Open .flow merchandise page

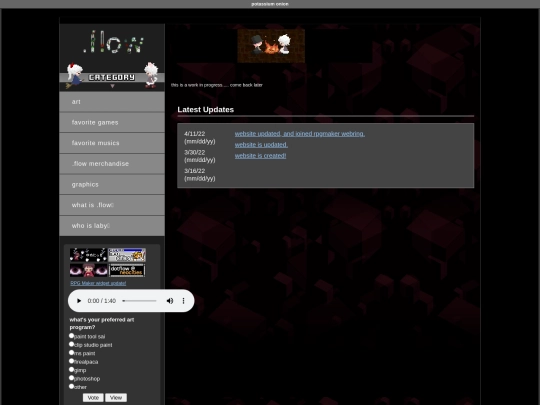112,164
